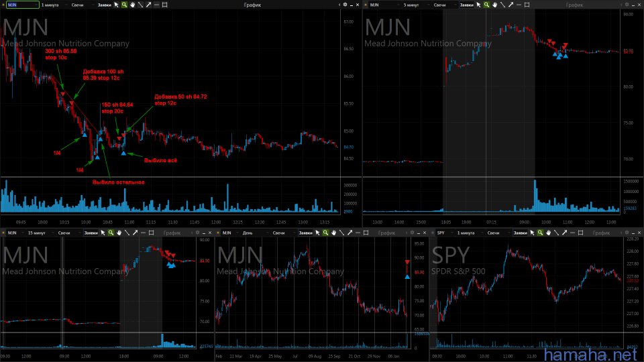Open gear settings of SPY chart

click(627, 233)
